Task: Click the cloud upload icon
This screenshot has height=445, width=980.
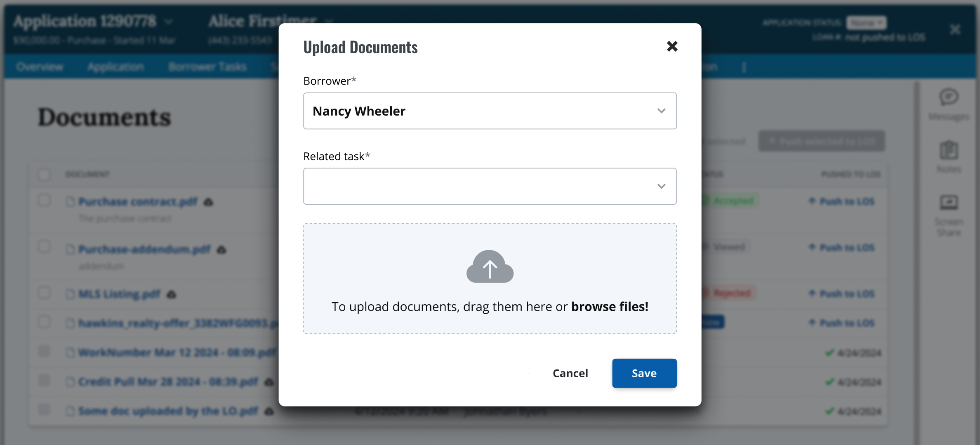Action: pos(490,267)
